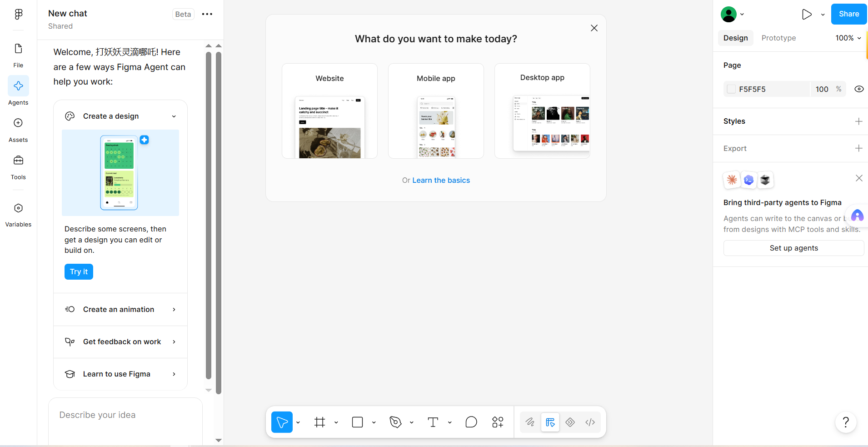This screenshot has width=868, height=447.
Task: Select the Pen tool
Action: pyautogui.click(x=395, y=422)
